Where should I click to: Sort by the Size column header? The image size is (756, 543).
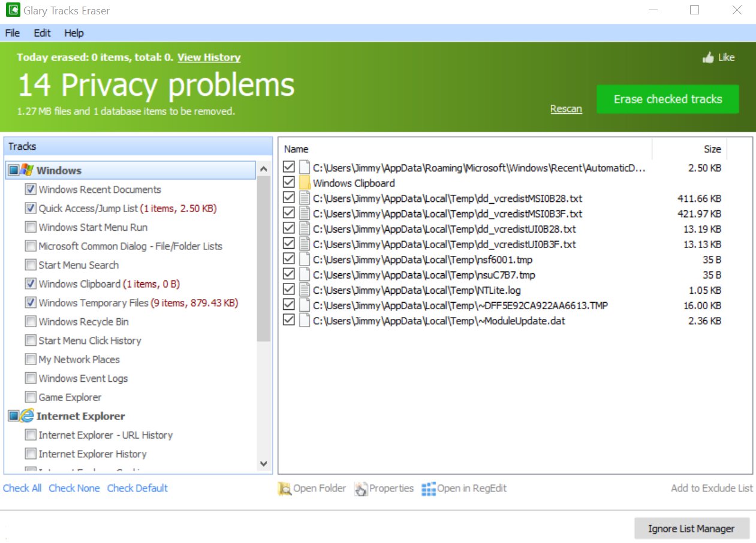[689, 149]
